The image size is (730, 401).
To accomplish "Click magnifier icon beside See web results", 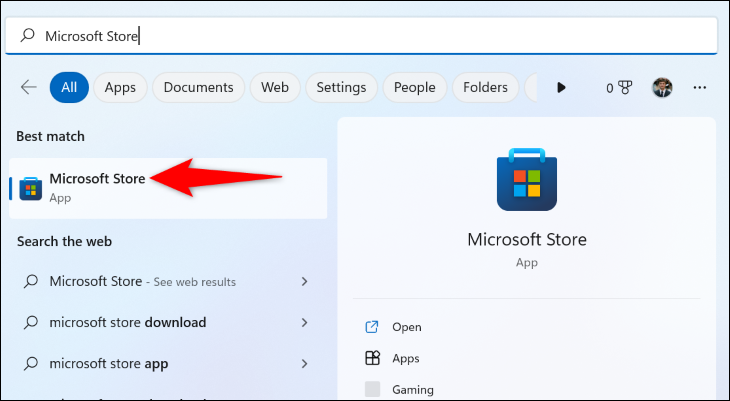I will [31, 281].
